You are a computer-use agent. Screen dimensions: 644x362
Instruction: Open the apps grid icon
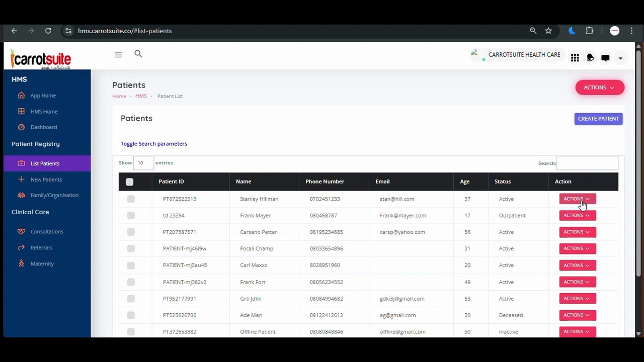(x=575, y=58)
